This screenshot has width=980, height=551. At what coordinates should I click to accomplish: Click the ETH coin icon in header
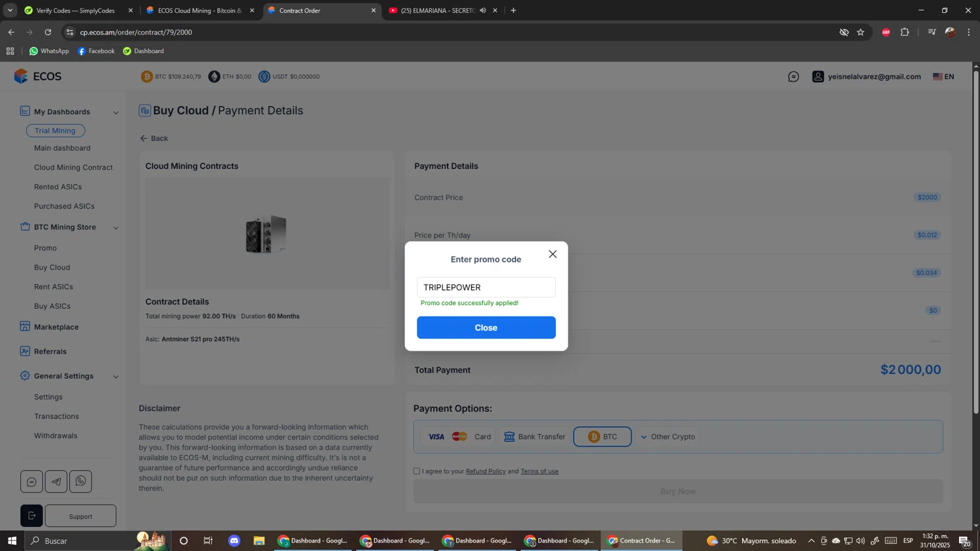(214, 76)
